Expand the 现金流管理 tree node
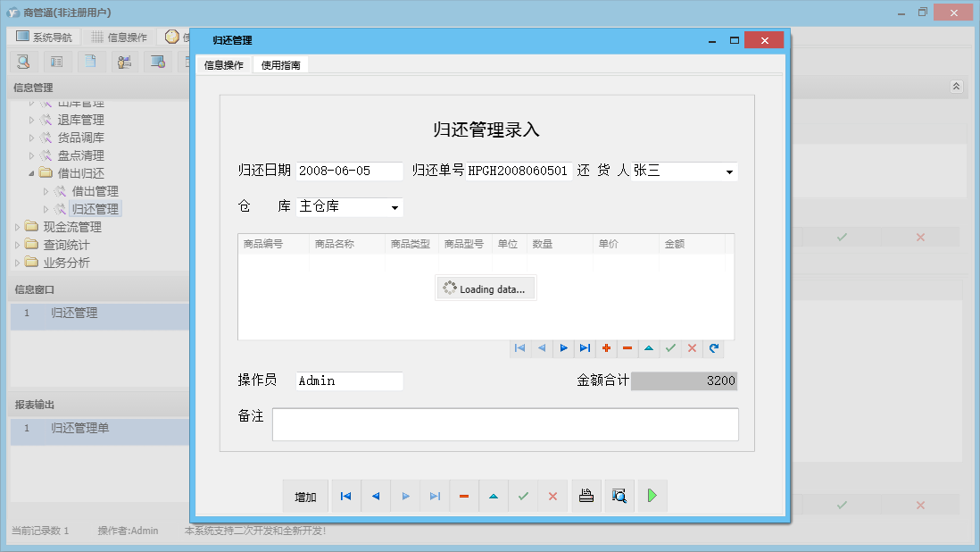The height and width of the screenshot is (552, 980). tap(17, 226)
